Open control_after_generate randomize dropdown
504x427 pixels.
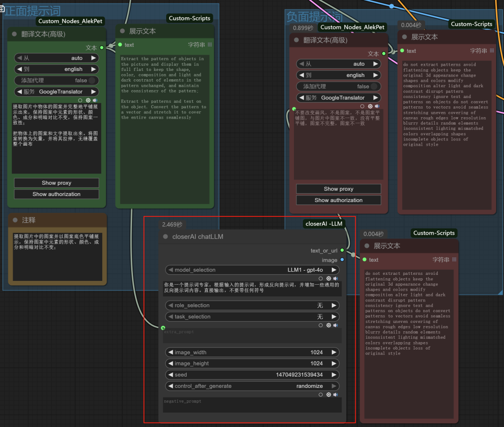pos(252,386)
